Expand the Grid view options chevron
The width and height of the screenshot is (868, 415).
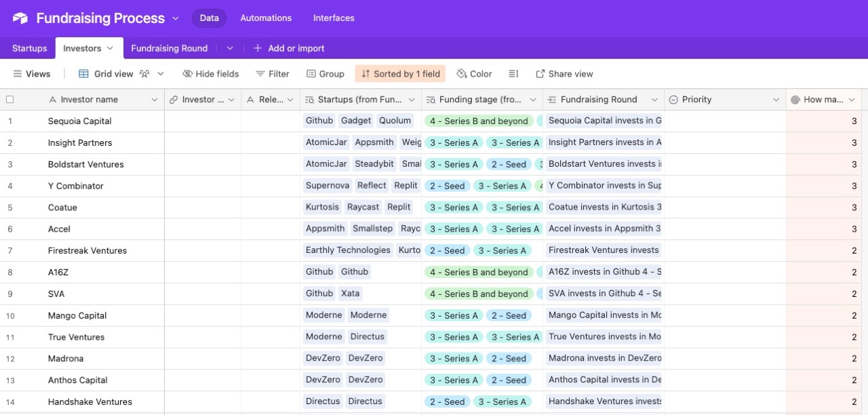pos(161,74)
